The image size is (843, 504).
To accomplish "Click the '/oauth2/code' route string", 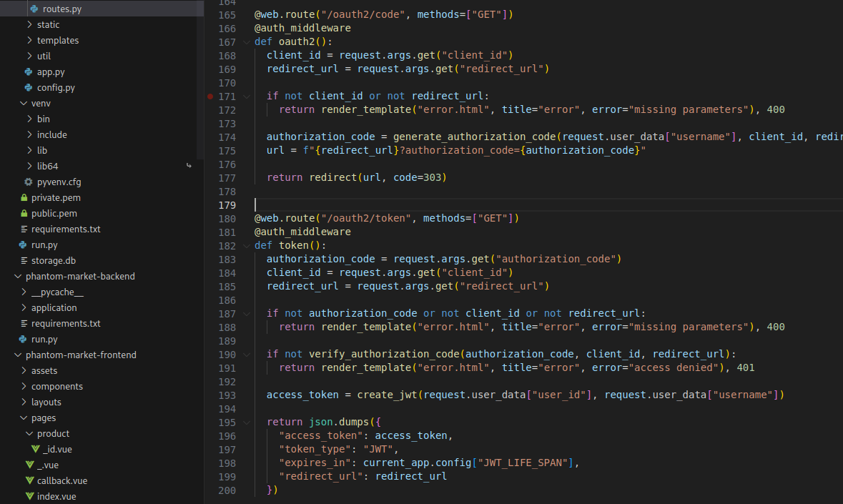I will (x=363, y=14).
